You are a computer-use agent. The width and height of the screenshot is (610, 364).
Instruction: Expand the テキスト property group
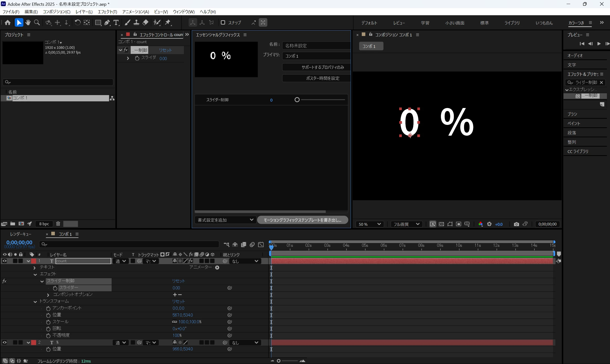click(x=35, y=268)
